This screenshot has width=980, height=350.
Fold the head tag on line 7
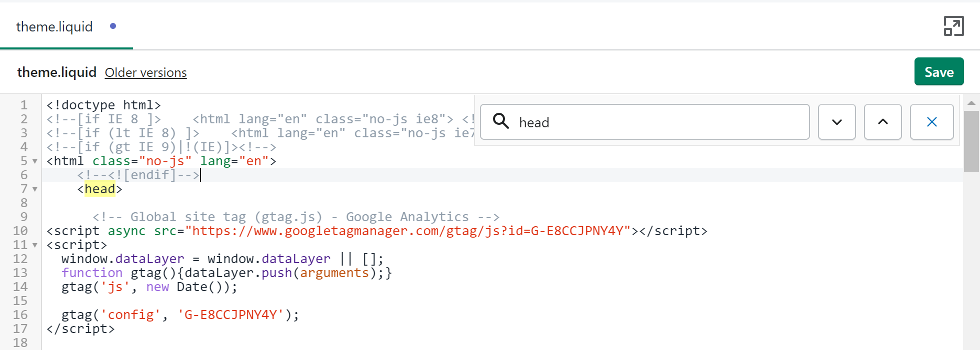coord(35,189)
